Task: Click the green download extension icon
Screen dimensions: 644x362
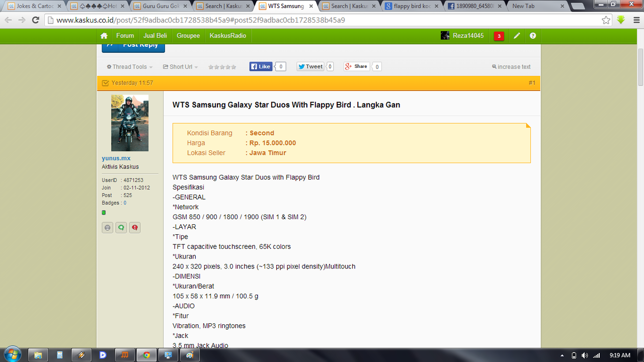Action: coord(621,20)
